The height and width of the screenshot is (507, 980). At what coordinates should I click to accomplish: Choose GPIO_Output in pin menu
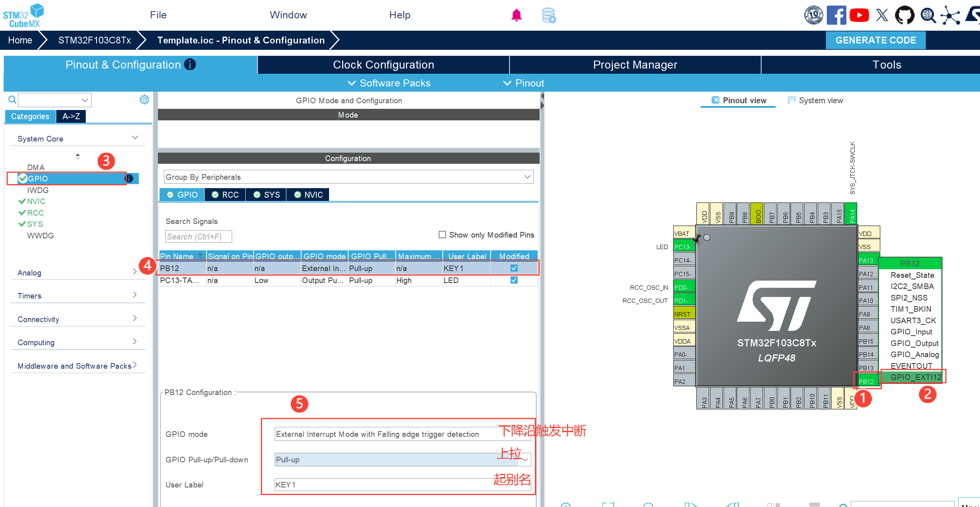click(x=914, y=343)
